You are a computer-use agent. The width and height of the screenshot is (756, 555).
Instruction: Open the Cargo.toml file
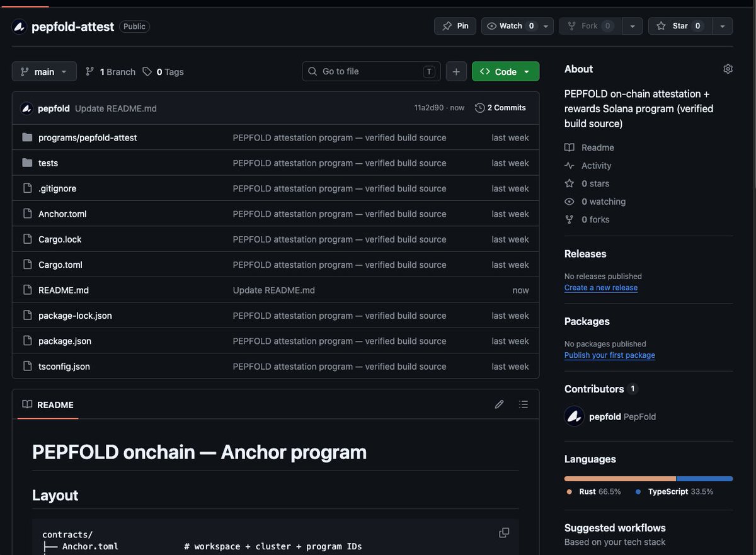(60, 265)
